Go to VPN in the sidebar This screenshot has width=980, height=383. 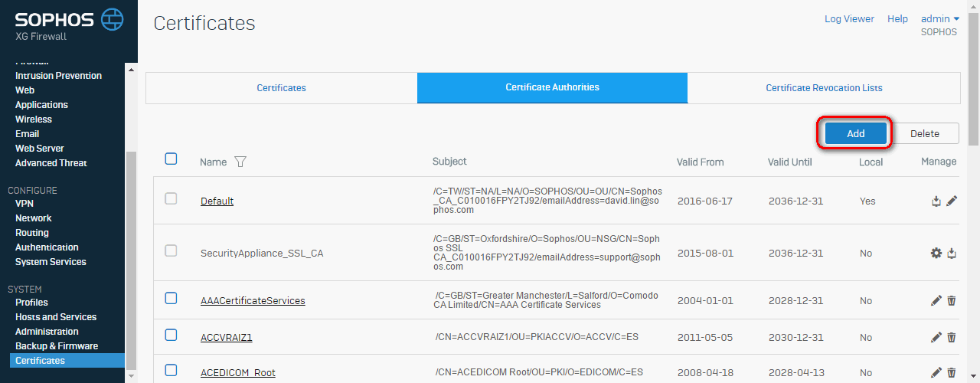(x=24, y=204)
